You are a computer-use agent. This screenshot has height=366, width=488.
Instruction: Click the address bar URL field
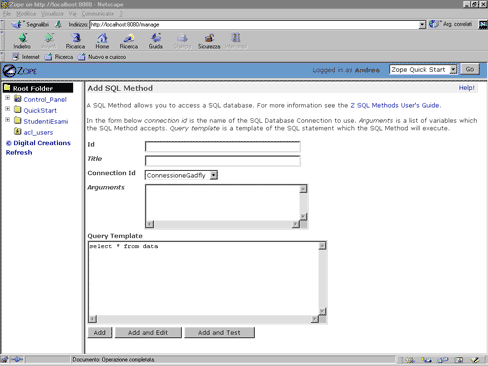(x=254, y=25)
